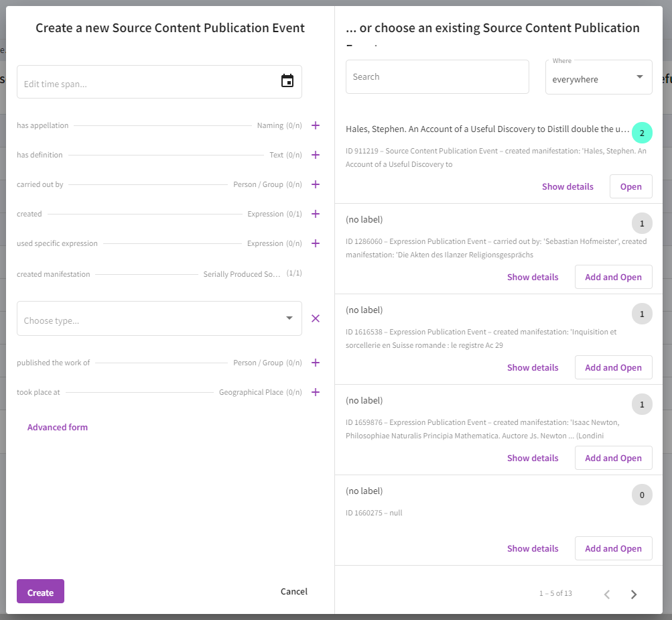Add and Open the Isaac Newton entry

click(x=613, y=458)
